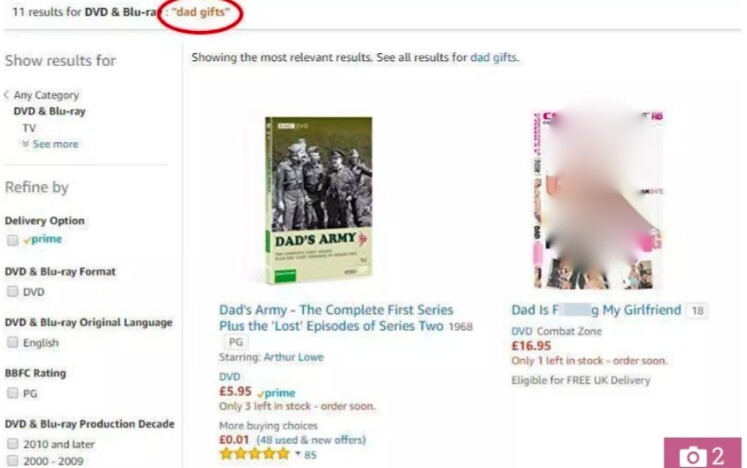Select the DVD & Blu-ray category
Viewport: 747px width, 468px height.
pos(50,111)
